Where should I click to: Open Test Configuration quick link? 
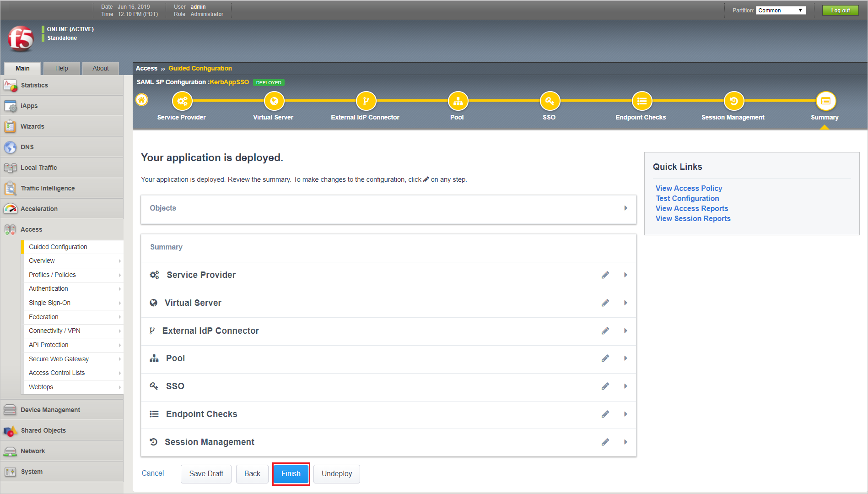(687, 198)
